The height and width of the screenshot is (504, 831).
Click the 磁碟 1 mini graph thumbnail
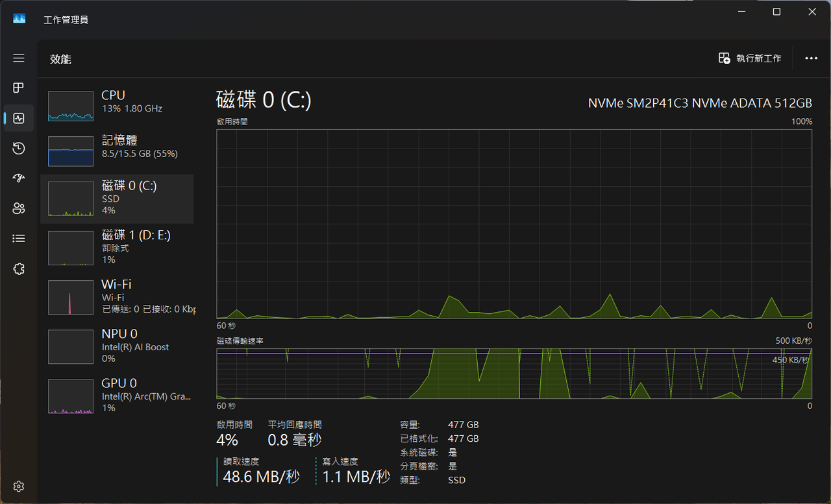(71, 248)
